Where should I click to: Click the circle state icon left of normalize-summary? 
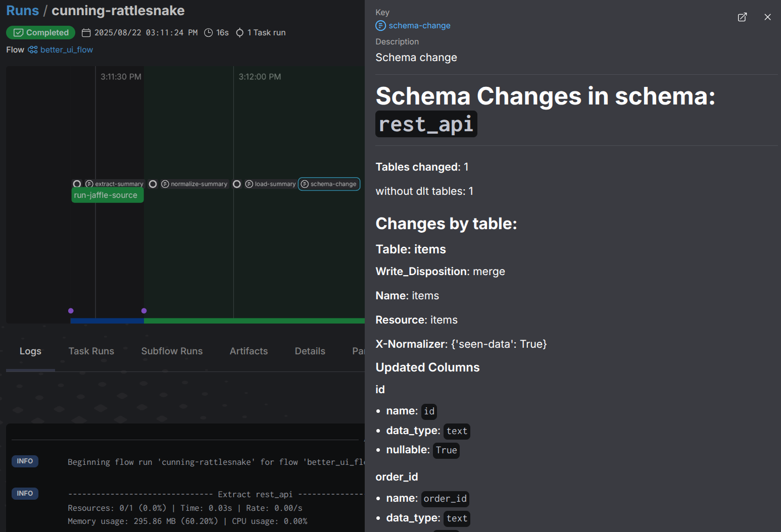tap(153, 184)
